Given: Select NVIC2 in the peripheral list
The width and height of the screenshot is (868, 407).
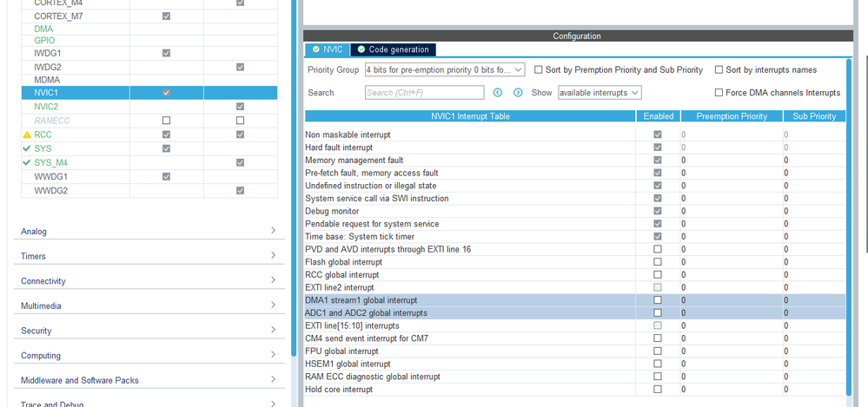Looking at the screenshot, I should [149, 107].
